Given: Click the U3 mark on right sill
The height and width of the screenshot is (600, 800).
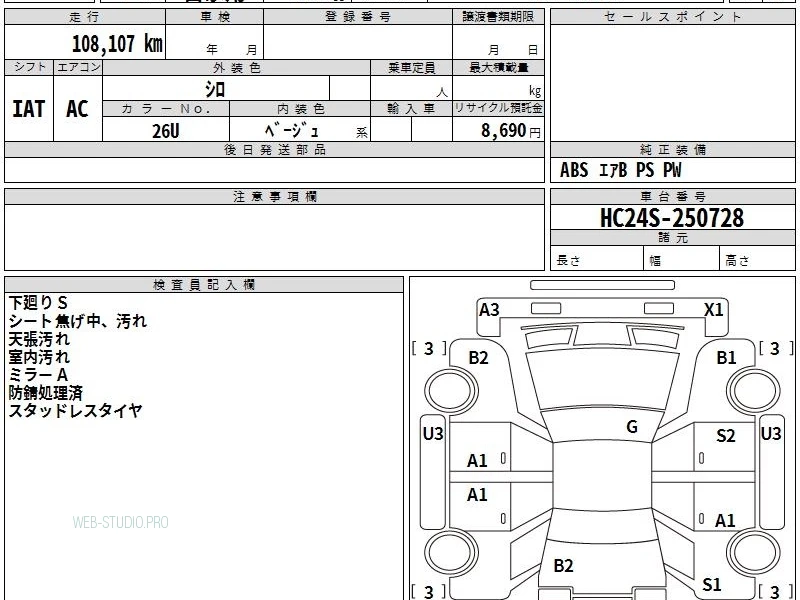Looking at the screenshot, I should [x=771, y=434].
